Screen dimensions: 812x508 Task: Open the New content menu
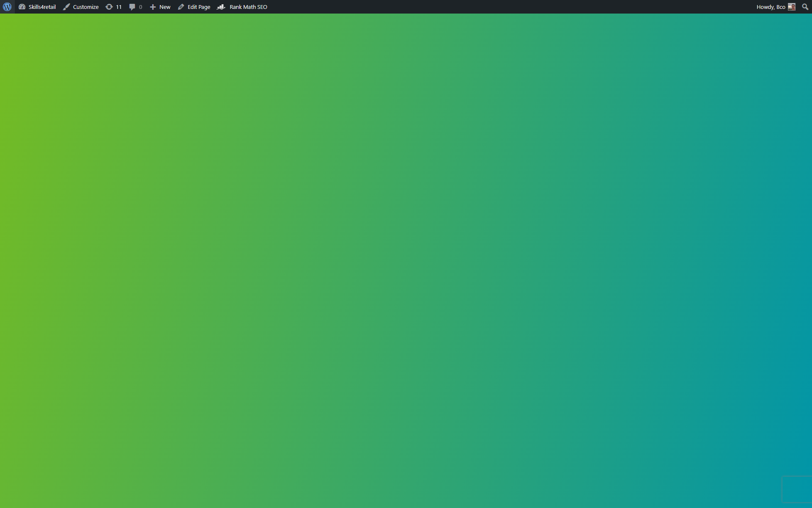(x=165, y=7)
